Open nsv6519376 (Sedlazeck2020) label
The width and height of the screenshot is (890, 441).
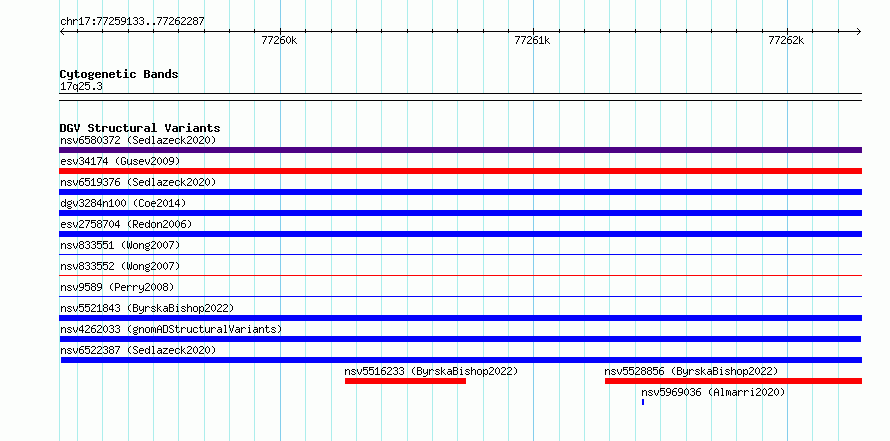(x=138, y=182)
